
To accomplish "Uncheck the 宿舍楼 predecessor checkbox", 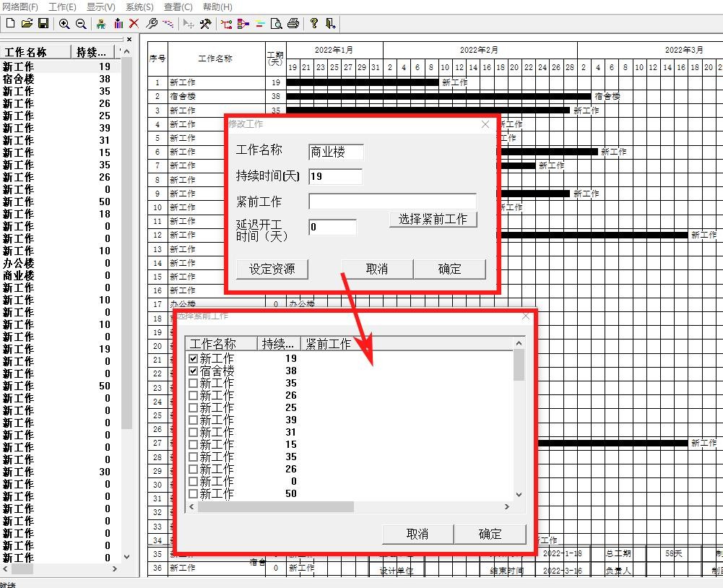I will [193, 371].
